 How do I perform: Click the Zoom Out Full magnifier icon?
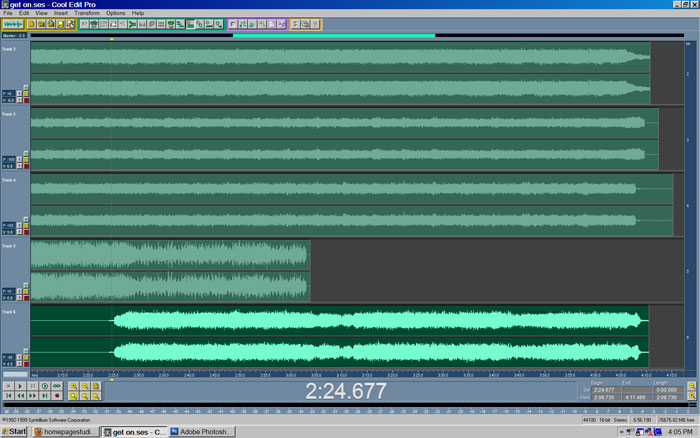pos(96,386)
